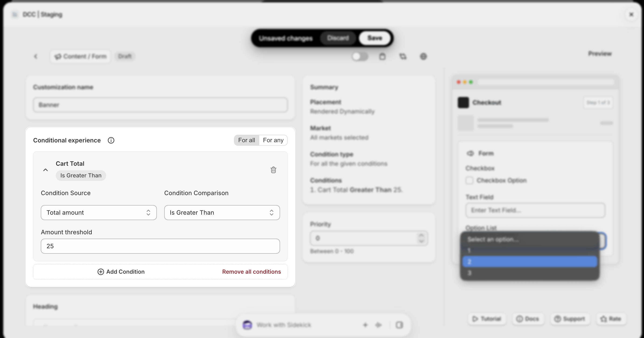The height and width of the screenshot is (338, 644).
Task: Open Condition Source Total amount dropdown
Action: pyautogui.click(x=99, y=213)
